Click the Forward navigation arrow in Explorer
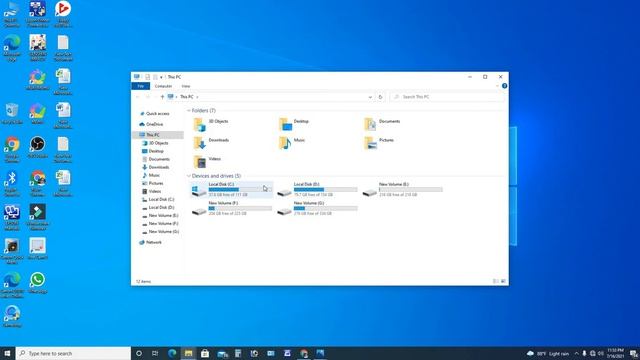This screenshot has height=360, width=640. point(148,97)
